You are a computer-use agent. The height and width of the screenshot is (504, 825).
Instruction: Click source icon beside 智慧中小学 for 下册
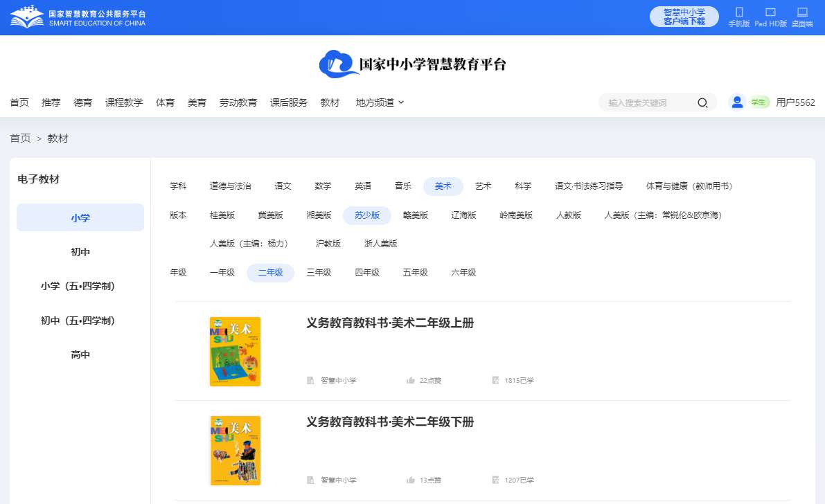pyautogui.click(x=310, y=480)
